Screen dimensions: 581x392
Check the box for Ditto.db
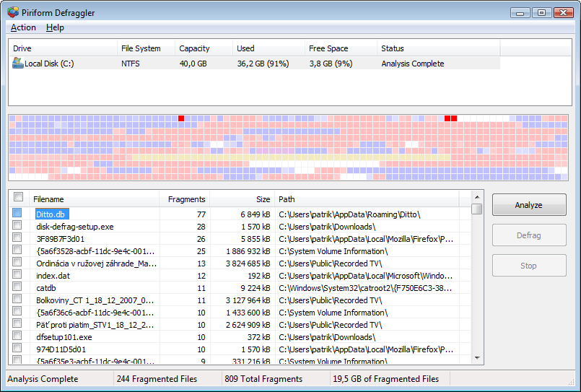tap(17, 213)
